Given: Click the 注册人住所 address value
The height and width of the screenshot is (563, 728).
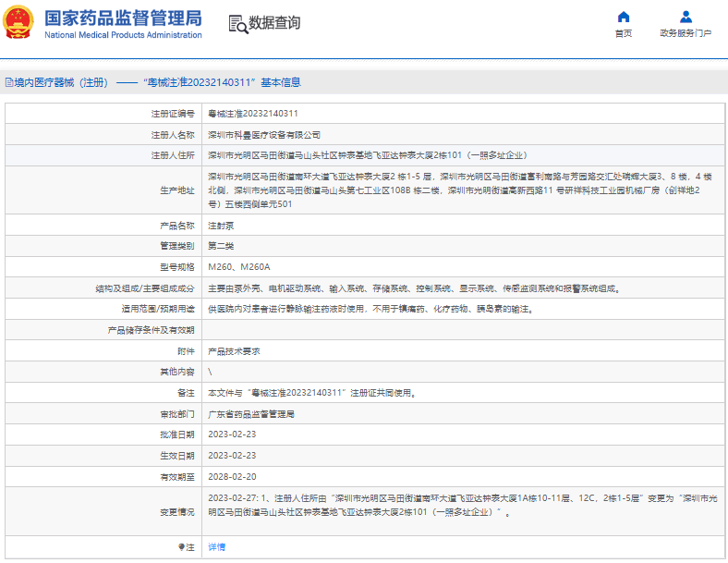Looking at the screenshot, I should coord(368,155).
